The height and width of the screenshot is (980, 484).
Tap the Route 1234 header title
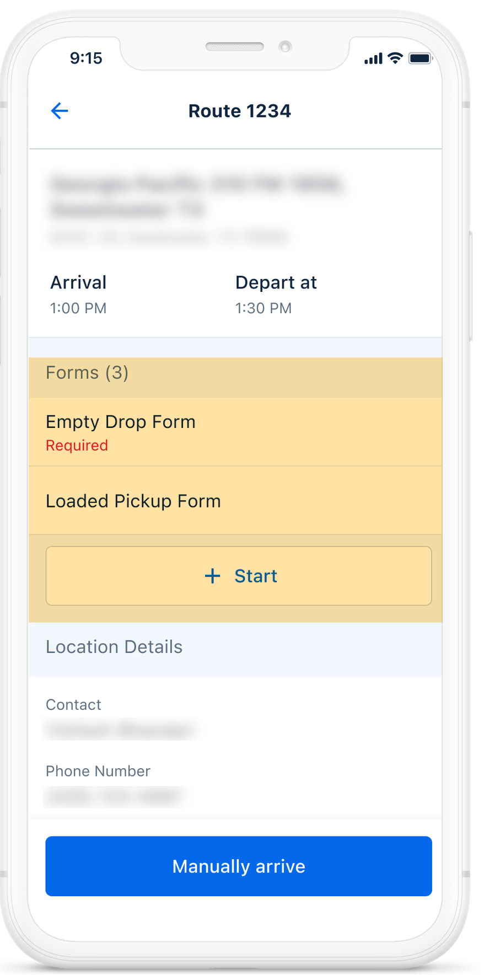240,111
